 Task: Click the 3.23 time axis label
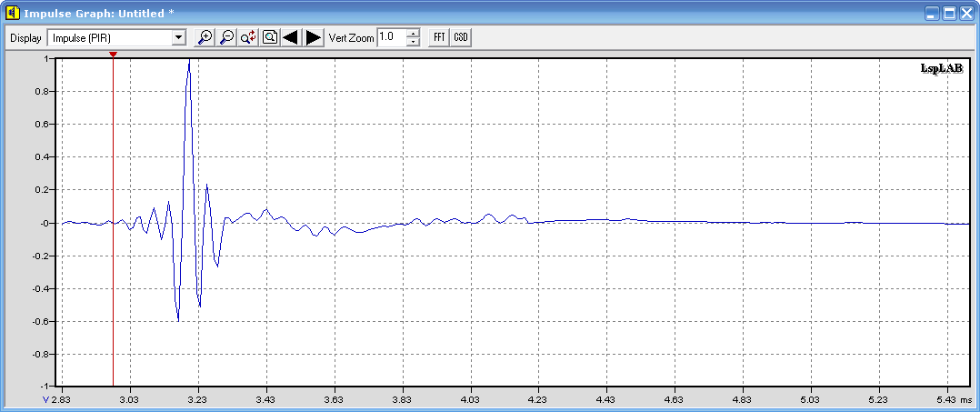click(x=197, y=399)
